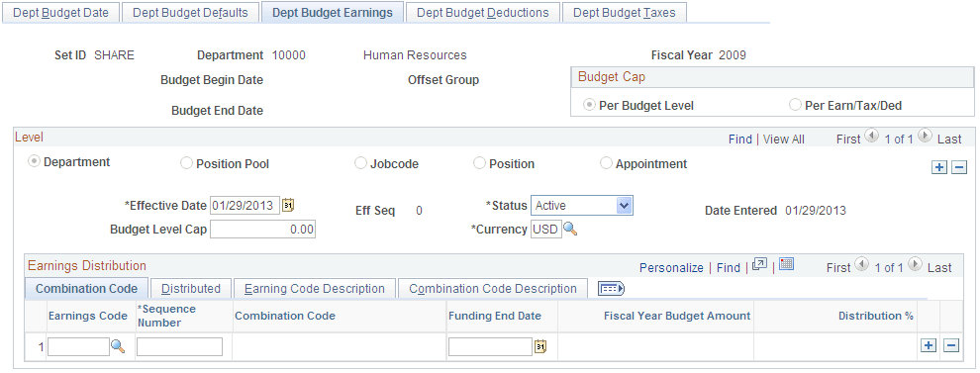Image resolution: width=980 pixels, height=373 pixels.
Task: Open the Earning Code Description grid tab
Action: pyautogui.click(x=315, y=289)
